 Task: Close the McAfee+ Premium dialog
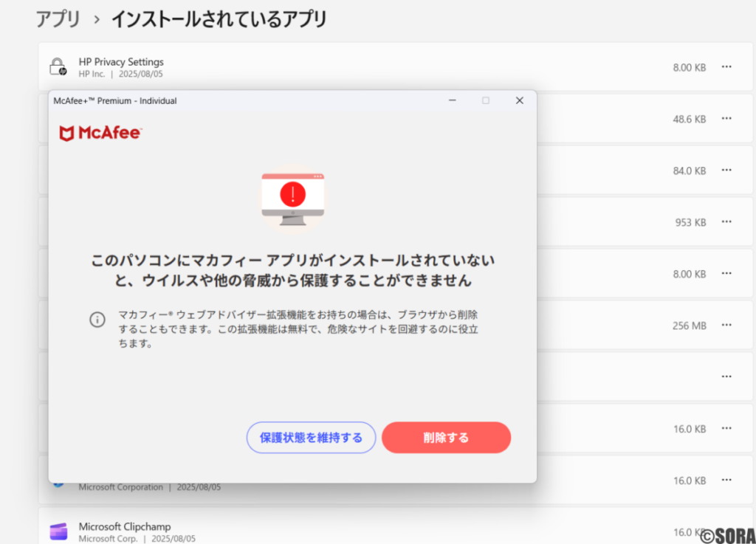tap(519, 100)
